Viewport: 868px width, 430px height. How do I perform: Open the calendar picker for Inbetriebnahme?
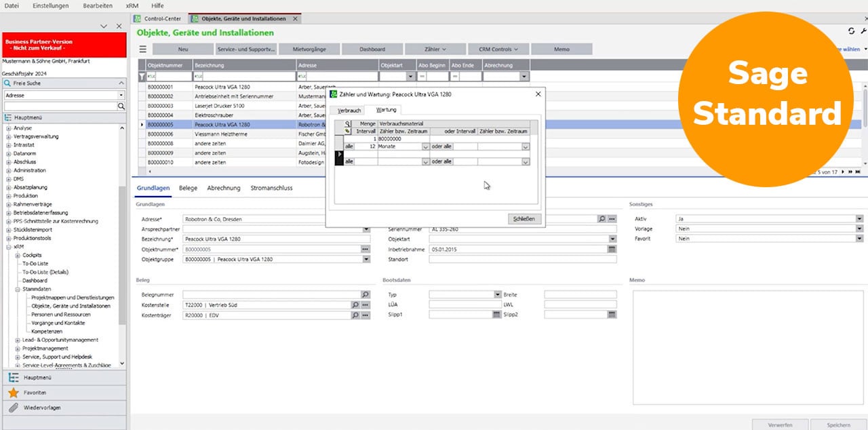pos(612,250)
